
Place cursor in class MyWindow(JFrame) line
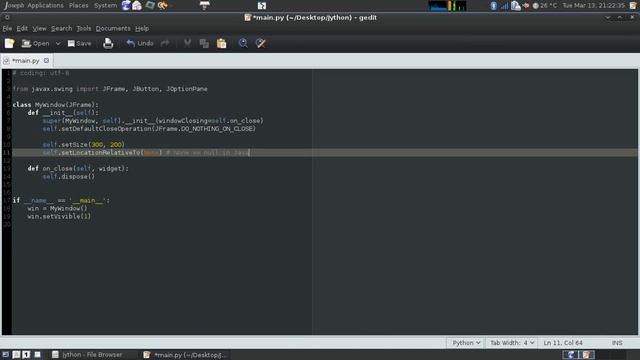56,105
